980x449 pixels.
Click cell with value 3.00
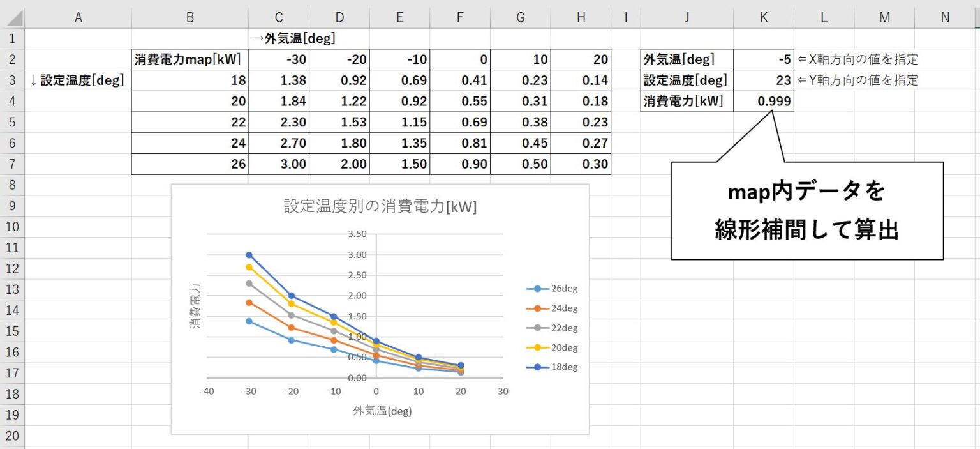(x=279, y=164)
